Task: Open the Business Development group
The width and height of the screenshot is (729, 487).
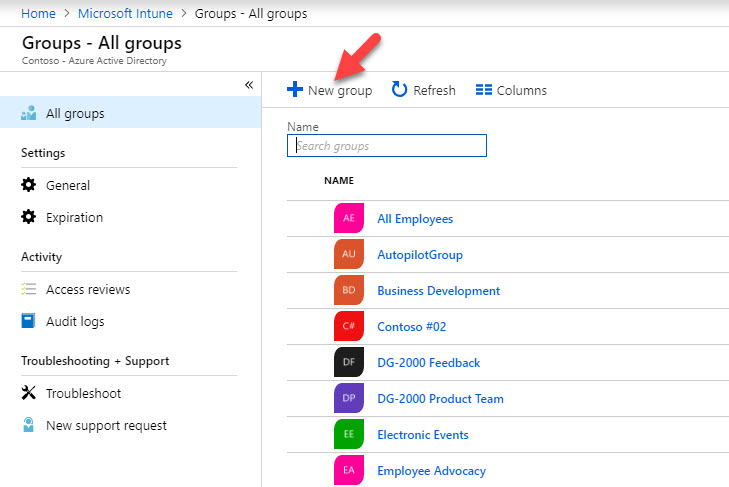Action: pos(438,291)
